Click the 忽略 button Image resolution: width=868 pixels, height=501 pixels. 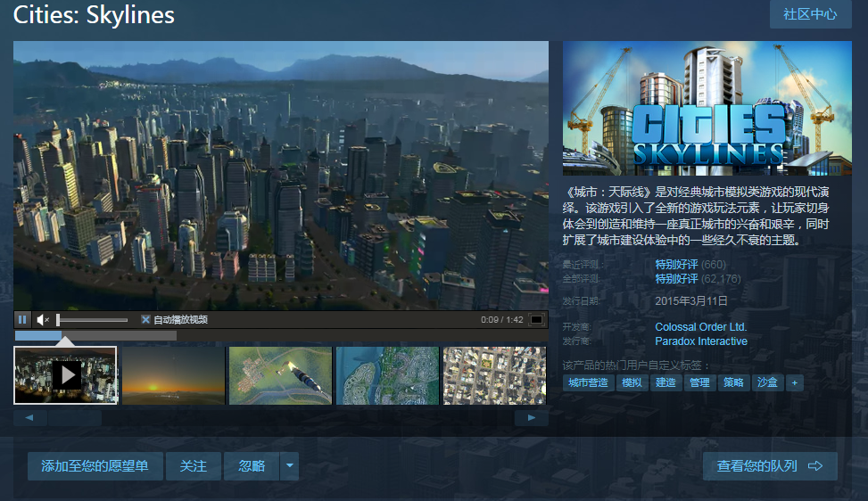252,466
